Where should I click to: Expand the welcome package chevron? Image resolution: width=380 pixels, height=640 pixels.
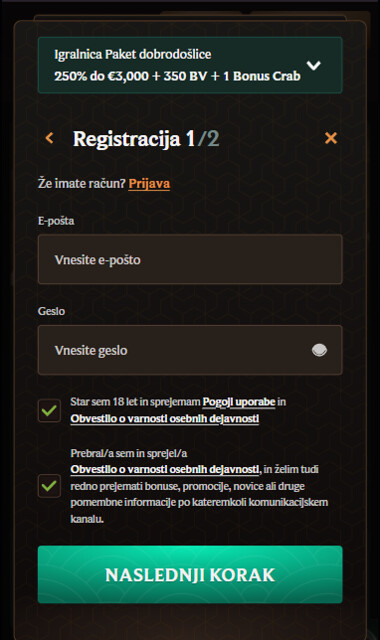tap(313, 65)
